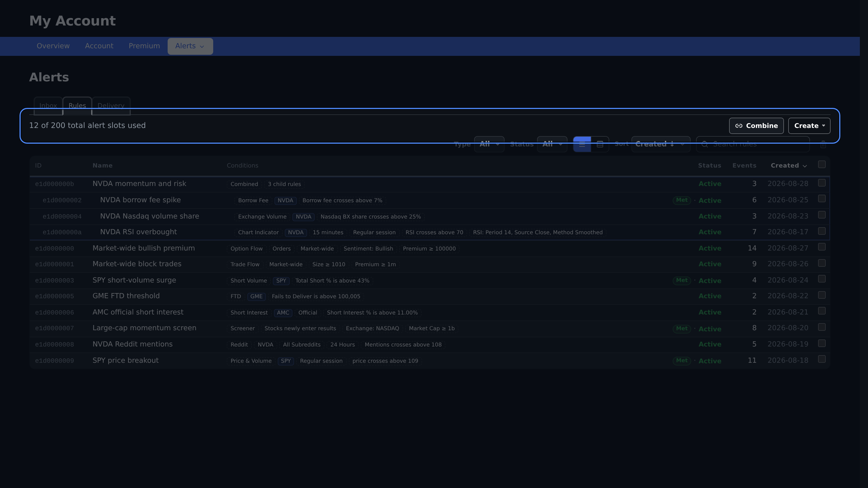Check the Market-wide block trades checkbox
The image size is (868, 488).
tap(822, 263)
